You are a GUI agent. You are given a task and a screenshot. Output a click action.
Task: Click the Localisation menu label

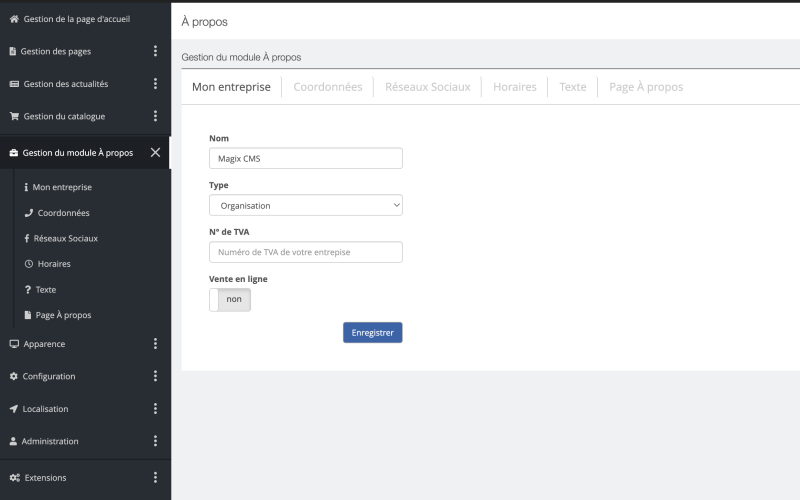coord(45,409)
